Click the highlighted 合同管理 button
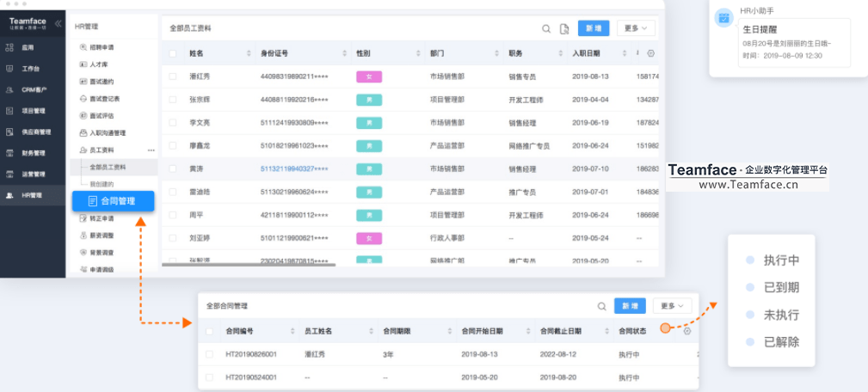This screenshot has height=392, width=868. [x=113, y=200]
